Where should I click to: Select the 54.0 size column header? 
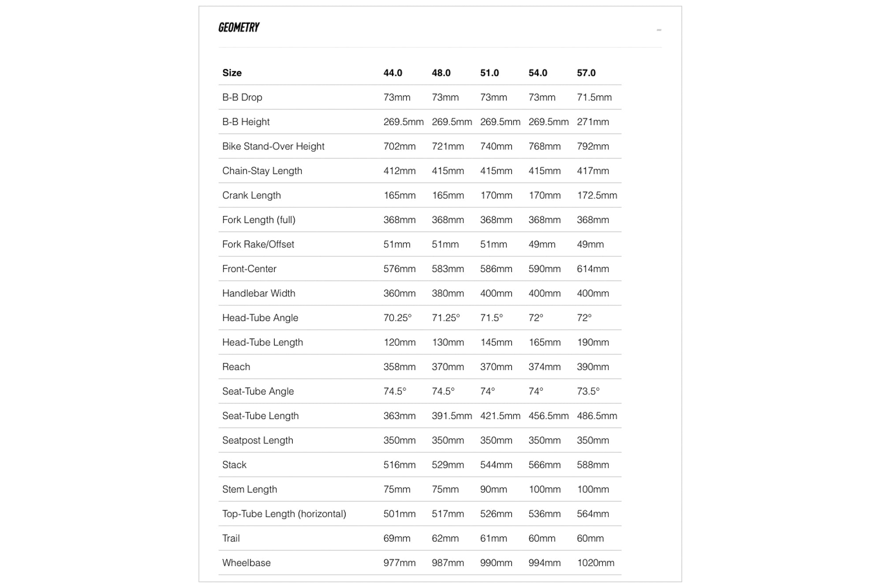538,73
